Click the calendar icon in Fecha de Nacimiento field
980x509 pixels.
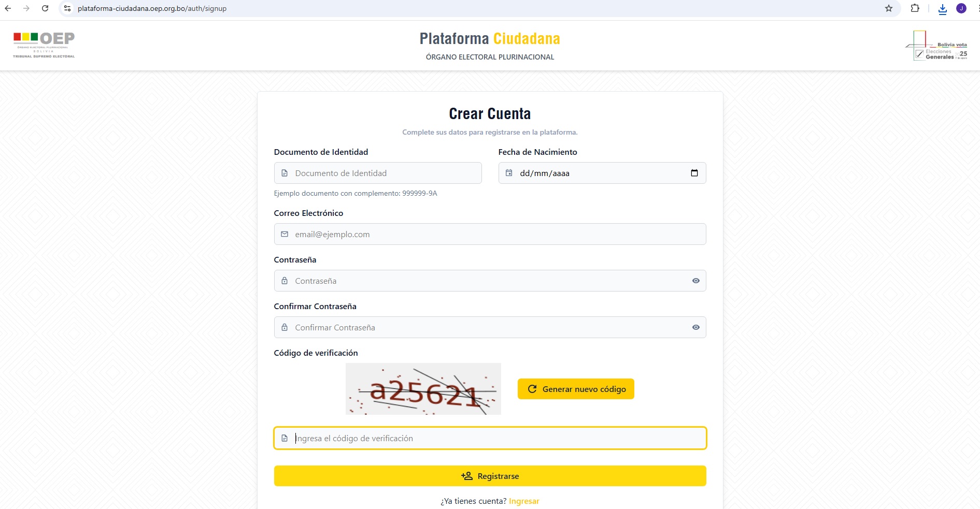click(509, 173)
